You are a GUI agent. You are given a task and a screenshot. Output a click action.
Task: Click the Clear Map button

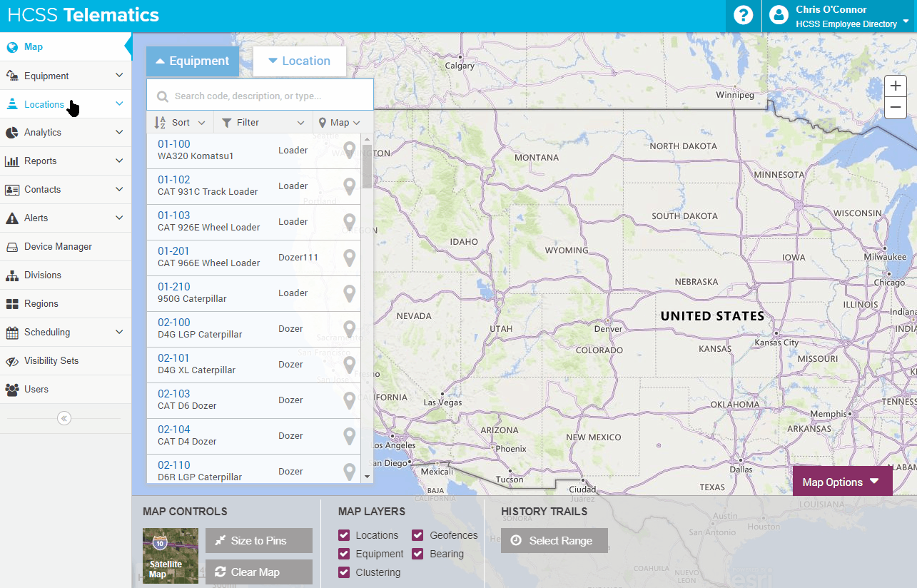[258, 572]
